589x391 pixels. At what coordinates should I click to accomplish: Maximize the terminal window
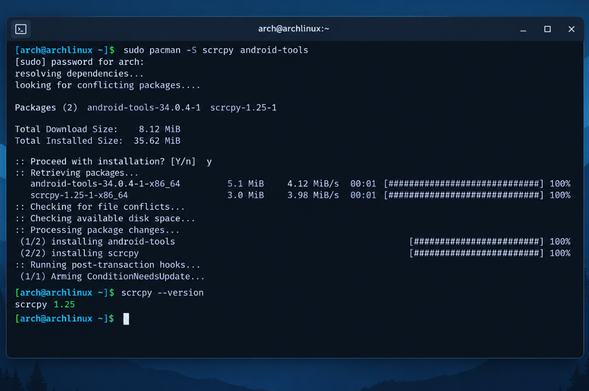point(547,29)
